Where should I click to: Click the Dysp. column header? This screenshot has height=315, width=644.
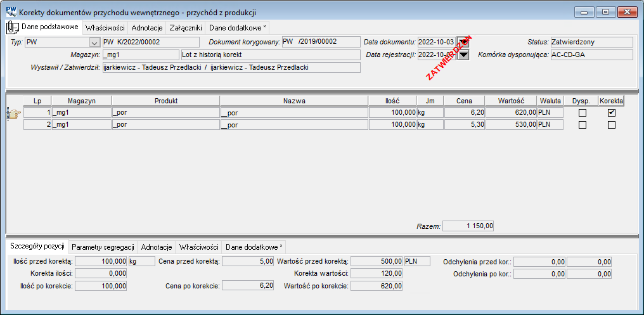tap(581, 101)
